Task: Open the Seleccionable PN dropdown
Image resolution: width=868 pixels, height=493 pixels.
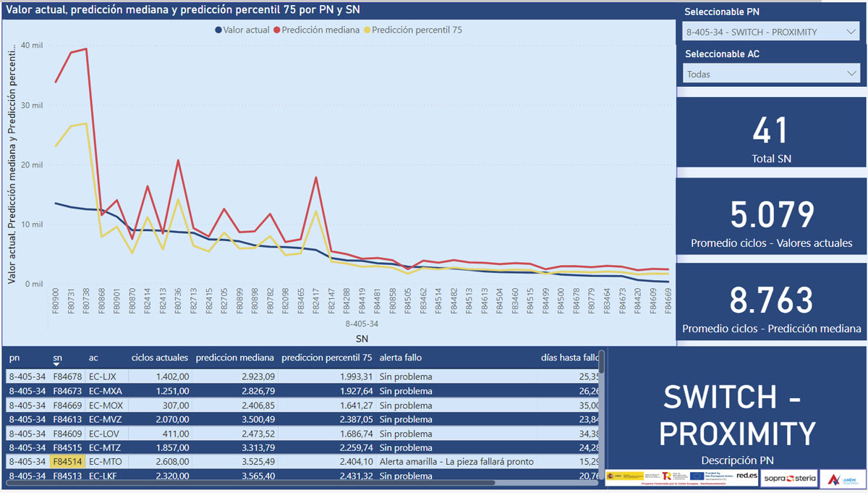Action: point(770,32)
